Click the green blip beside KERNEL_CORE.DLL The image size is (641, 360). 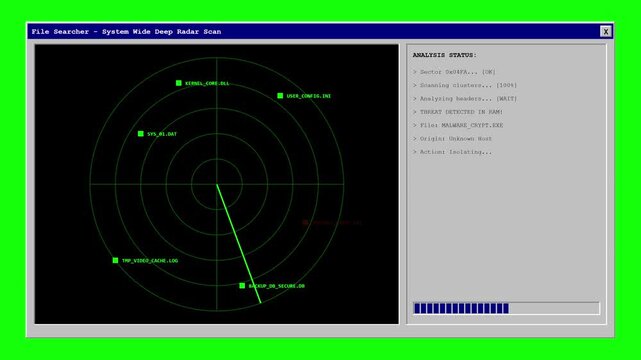(x=179, y=83)
